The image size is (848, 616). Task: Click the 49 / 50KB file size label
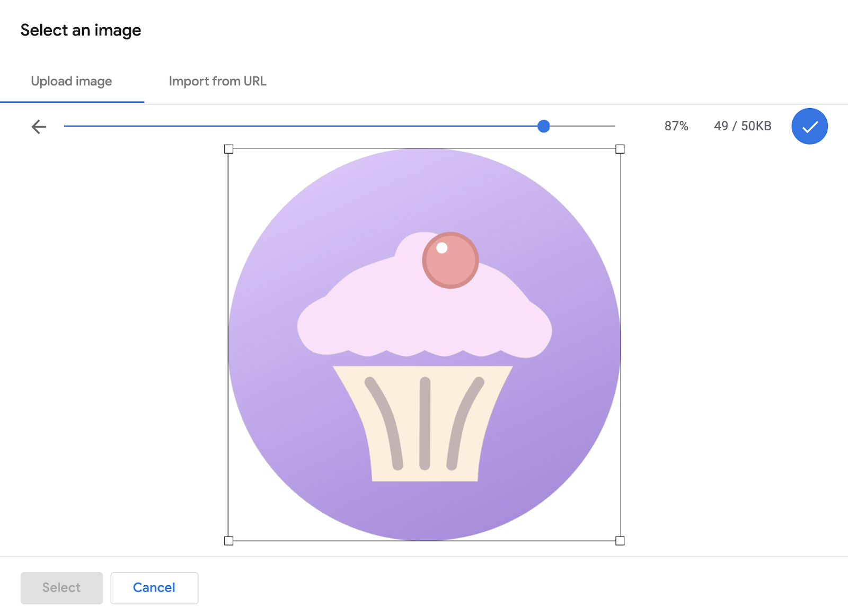743,126
